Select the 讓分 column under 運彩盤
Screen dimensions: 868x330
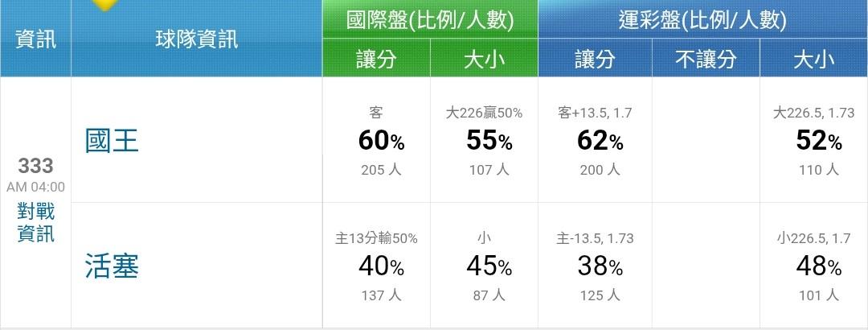coord(595,59)
